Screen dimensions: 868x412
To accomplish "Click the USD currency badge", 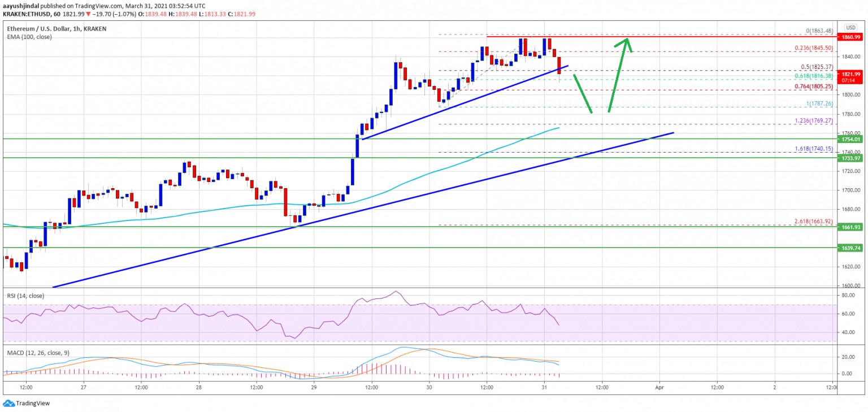I will click(x=851, y=28).
